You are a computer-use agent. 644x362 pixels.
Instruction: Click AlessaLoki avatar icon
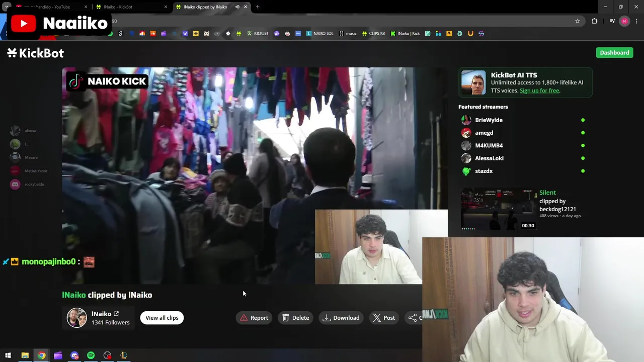click(466, 158)
